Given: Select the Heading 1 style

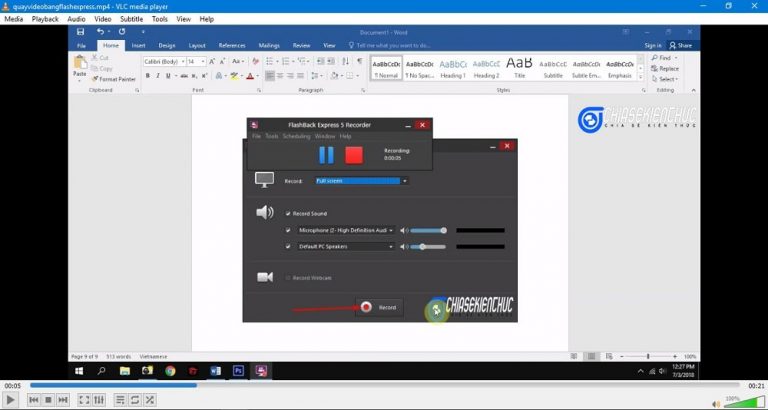Looking at the screenshot, I should [453, 68].
